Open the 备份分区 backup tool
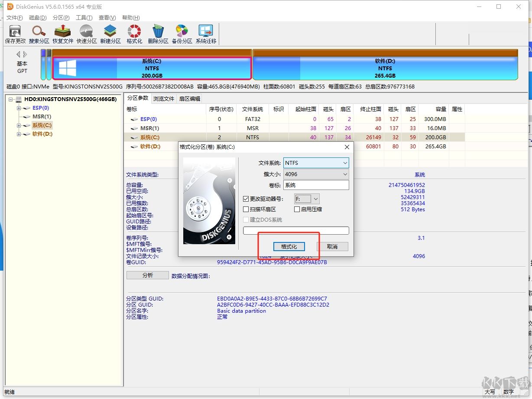 pos(182,34)
